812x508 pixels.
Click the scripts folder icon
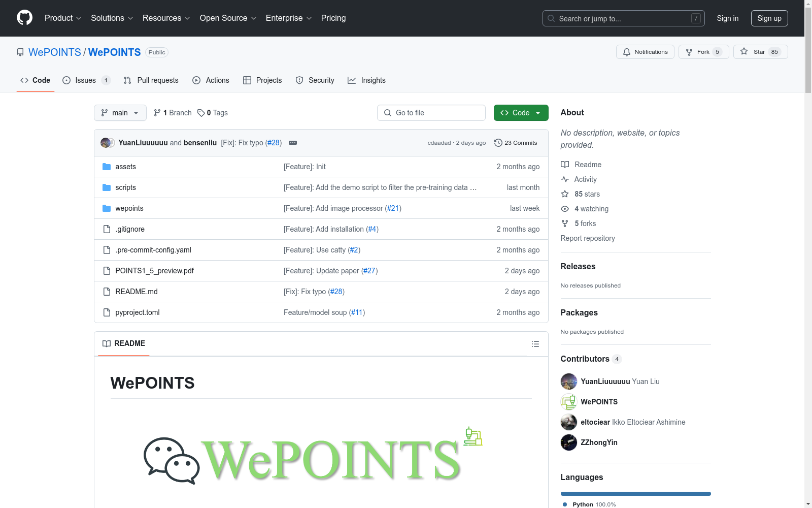tap(107, 187)
